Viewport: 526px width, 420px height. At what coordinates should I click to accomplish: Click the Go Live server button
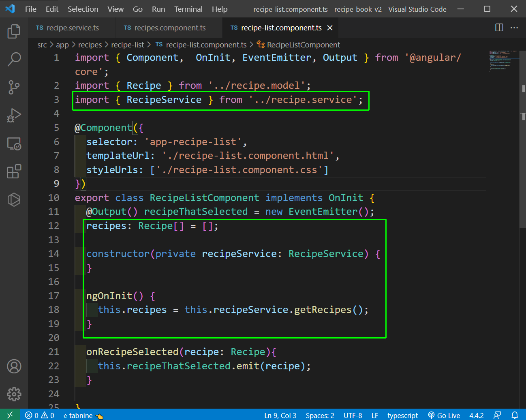click(x=444, y=416)
